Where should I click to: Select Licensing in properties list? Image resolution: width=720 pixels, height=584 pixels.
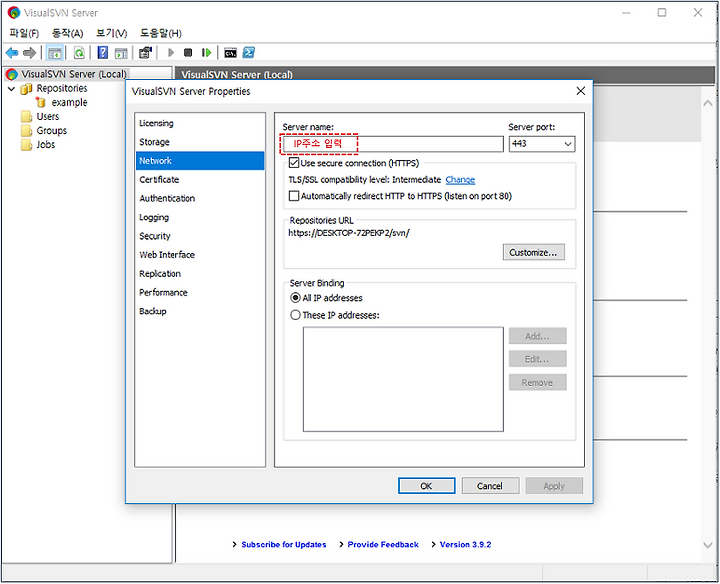pyautogui.click(x=200, y=123)
